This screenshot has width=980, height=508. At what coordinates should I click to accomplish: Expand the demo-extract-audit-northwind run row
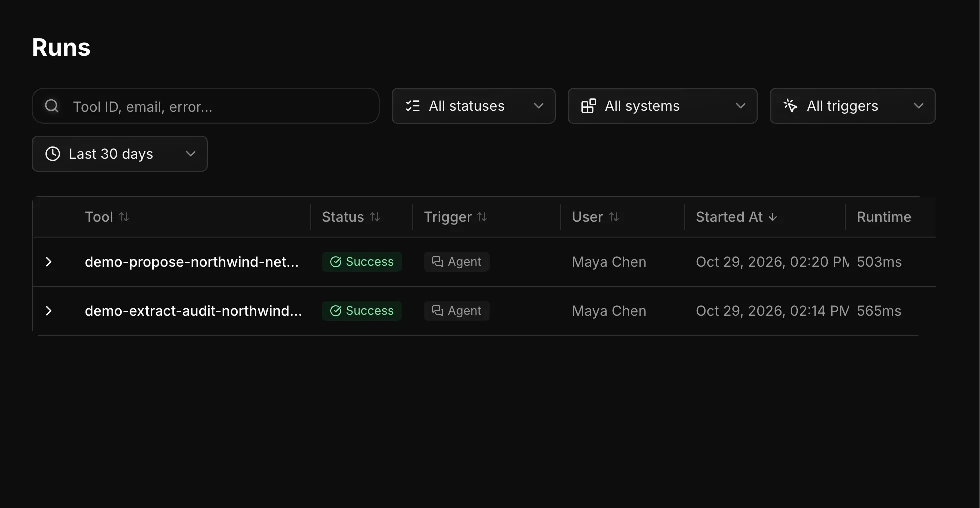[x=49, y=311]
